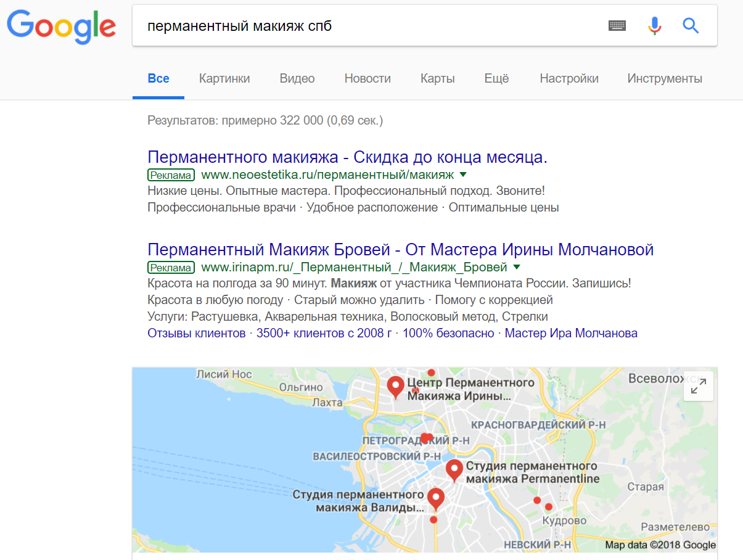Viewport: 743px width, 560px height.
Task: Open dropdown arrow next to neoestetika.ru URL
Action: click(x=463, y=175)
